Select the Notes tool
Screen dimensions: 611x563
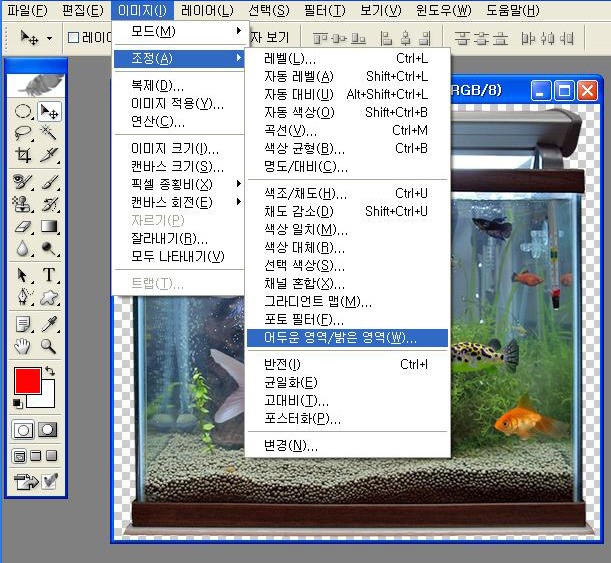pos(23,324)
